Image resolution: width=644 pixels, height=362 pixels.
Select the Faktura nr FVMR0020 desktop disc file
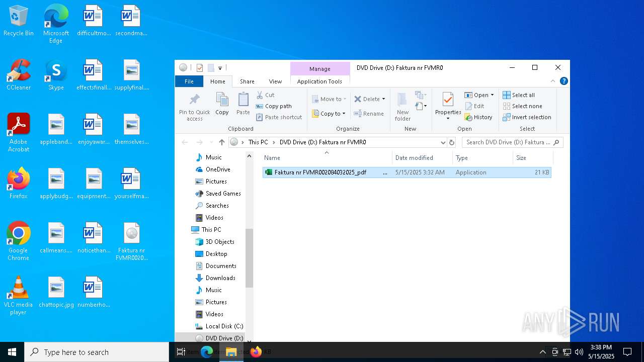click(131, 241)
